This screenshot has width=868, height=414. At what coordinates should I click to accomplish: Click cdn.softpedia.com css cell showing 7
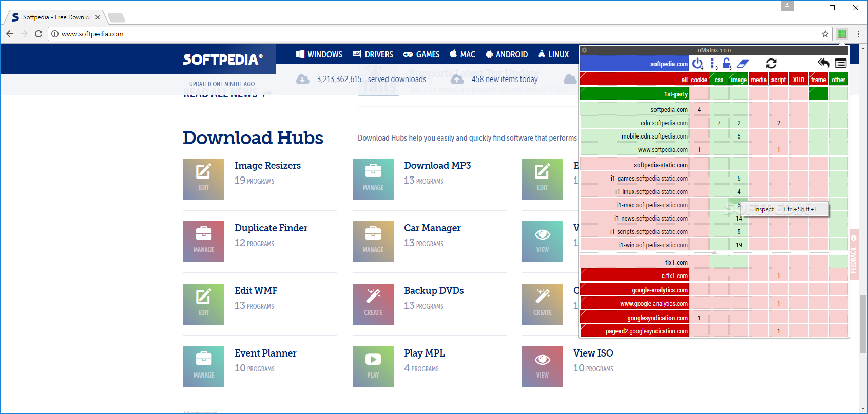point(719,123)
